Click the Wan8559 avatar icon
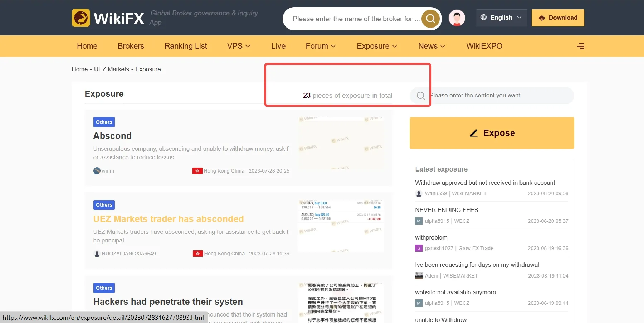This screenshot has height=323, width=644. [x=419, y=193]
